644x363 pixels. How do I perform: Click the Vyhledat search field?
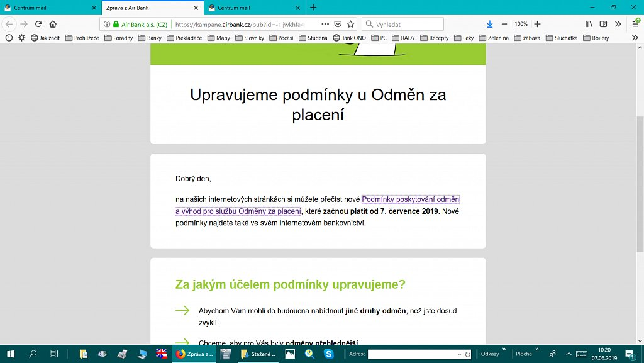click(x=402, y=25)
